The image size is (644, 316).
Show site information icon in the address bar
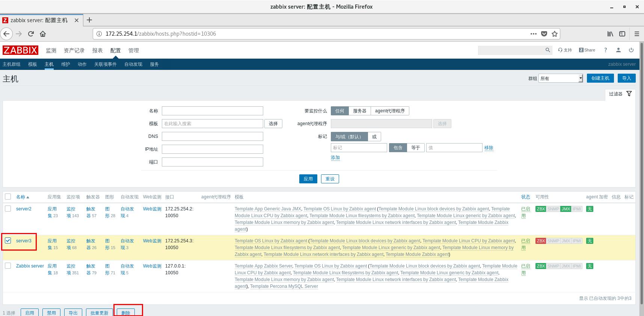pos(99,34)
